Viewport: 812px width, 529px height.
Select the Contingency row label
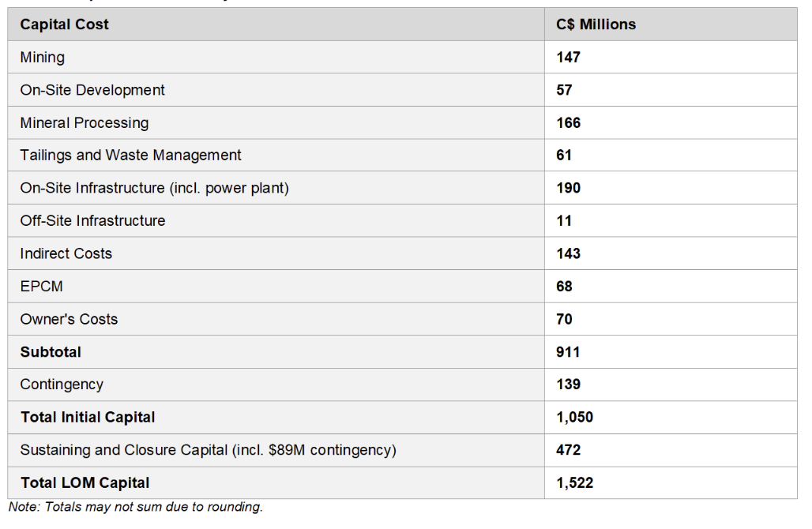(62, 385)
